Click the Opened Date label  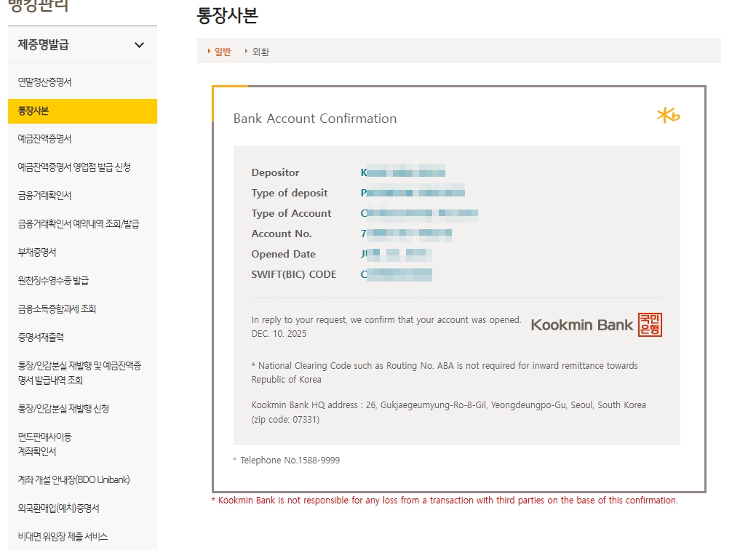point(284,254)
